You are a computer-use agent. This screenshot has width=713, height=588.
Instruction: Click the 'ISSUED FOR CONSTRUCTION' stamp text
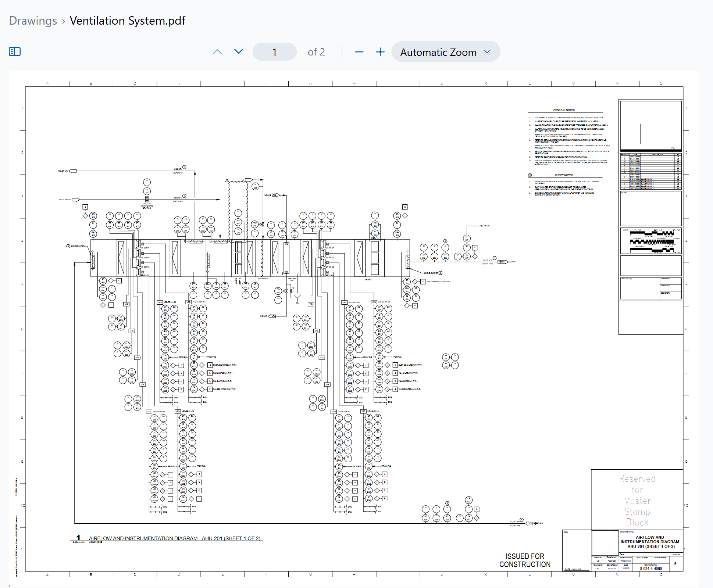pyautogui.click(x=525, y=560)
